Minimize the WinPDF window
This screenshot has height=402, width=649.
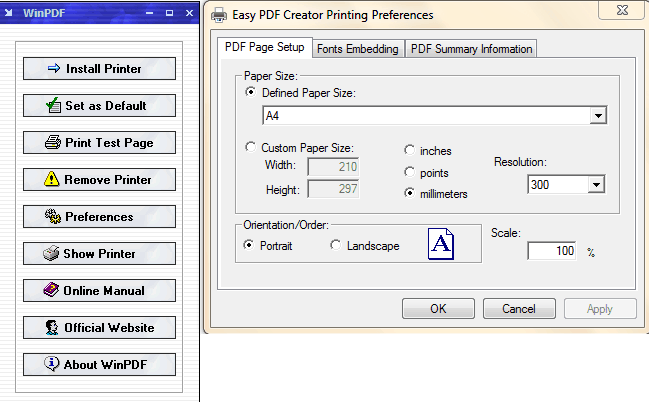tap(150, 13)
